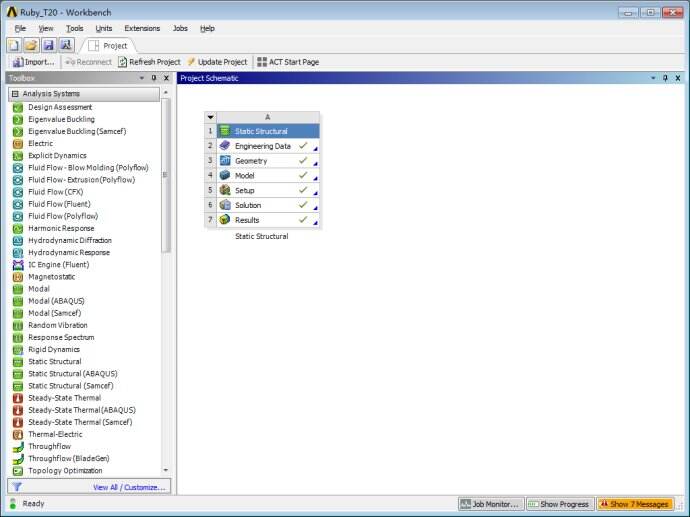690x517 pixels.
Task: Click the Results cell icon
Action: (x=225, y=220)
